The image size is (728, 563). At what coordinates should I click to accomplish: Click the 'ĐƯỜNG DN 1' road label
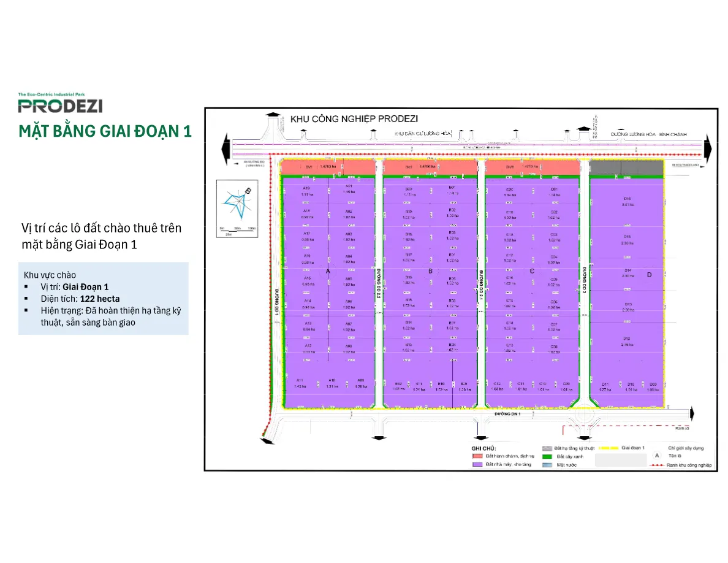(x=507, y=414)
